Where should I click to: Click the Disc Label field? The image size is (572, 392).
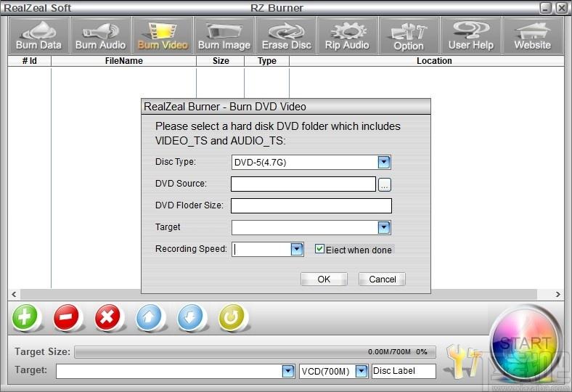pos(404,371)
